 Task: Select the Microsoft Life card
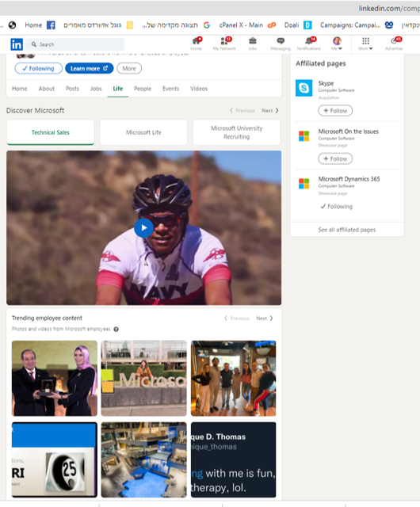(143, 132)
